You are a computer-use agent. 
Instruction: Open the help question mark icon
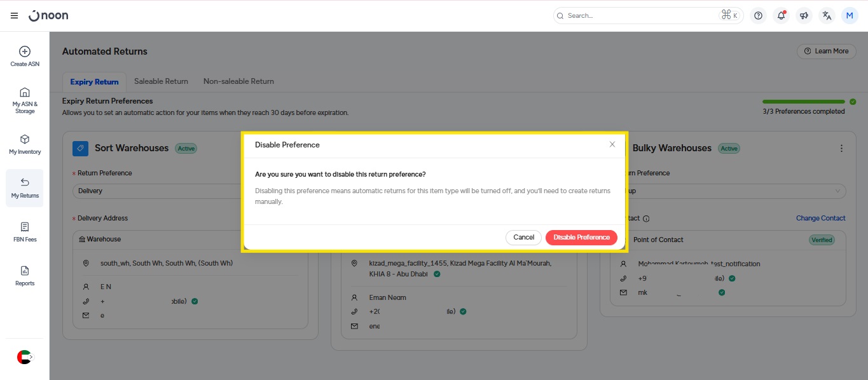pos(758,16)
